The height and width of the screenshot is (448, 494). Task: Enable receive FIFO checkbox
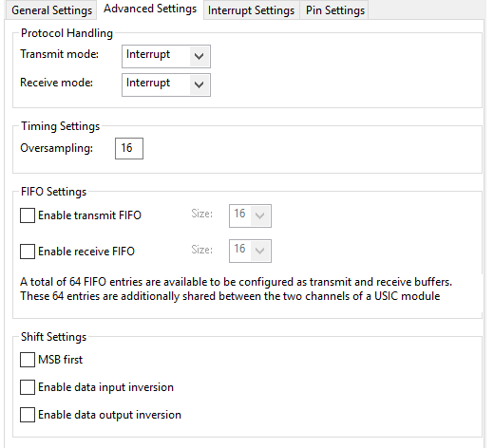[28, 252]
